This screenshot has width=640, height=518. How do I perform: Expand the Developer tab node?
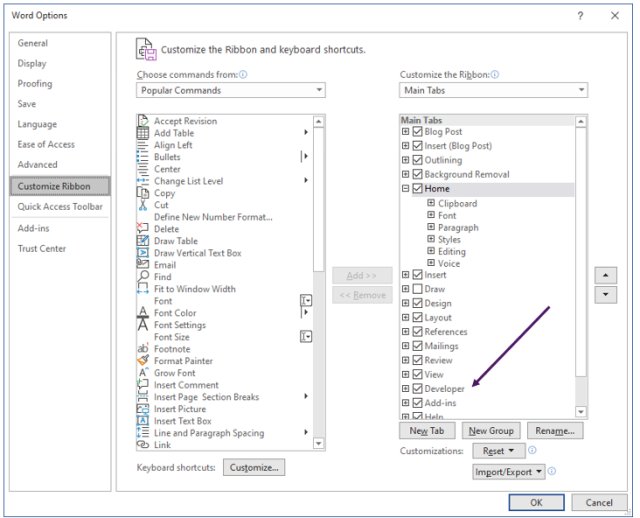[405, 388]
